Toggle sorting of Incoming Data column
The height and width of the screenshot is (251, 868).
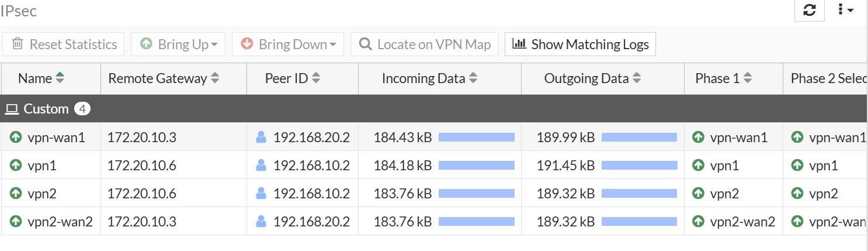click(473, 78)
